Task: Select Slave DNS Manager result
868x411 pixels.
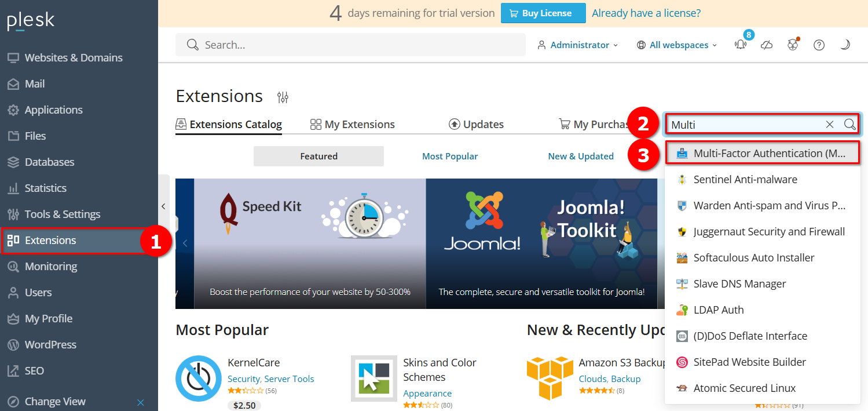Action: [763, 283]
